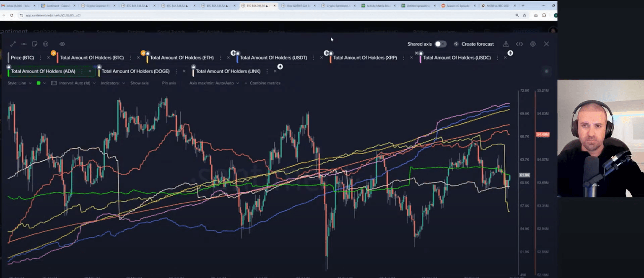The image size is (644, 278).
Task: Open the Interval Auto (1d) dropdown
Action: 73,83
